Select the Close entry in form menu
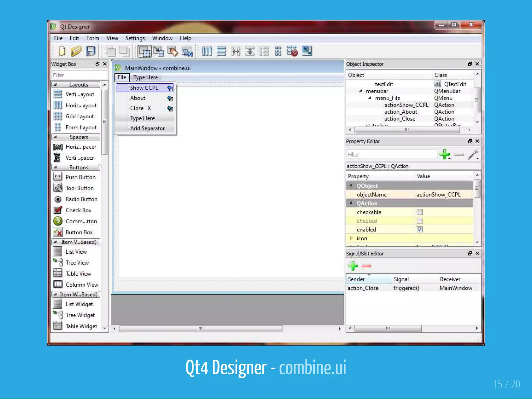532x399 pixels. point(145,108)
